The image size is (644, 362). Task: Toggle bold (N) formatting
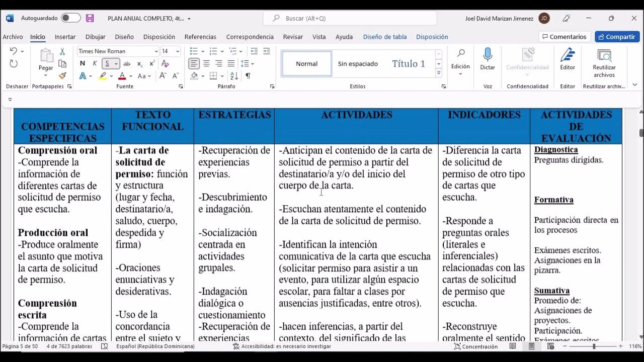click(83, 64)
